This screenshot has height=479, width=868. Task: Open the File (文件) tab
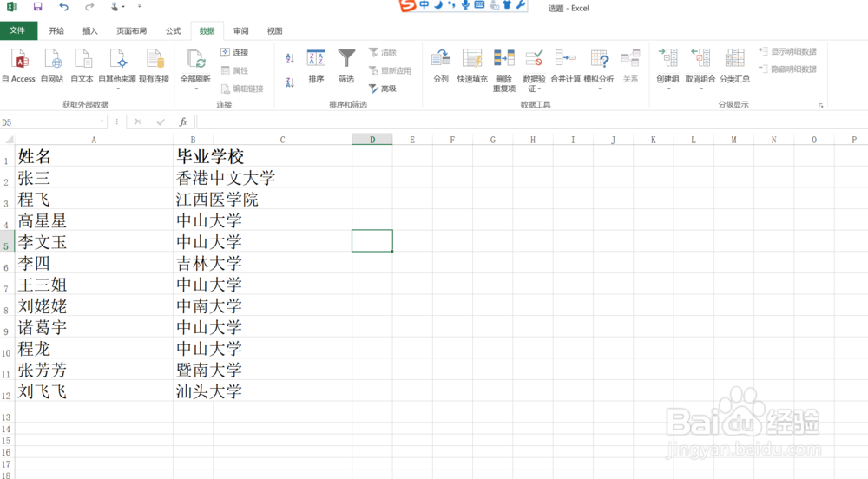[17, 30]
